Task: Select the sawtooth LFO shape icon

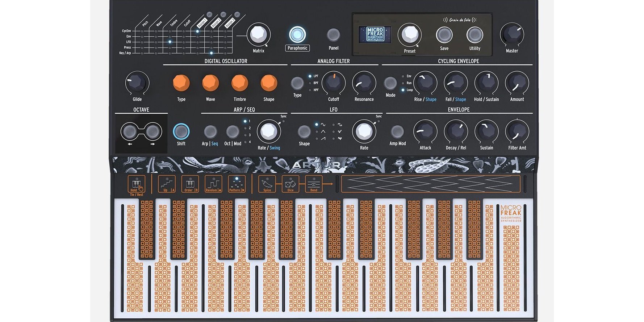Action: 323,138
